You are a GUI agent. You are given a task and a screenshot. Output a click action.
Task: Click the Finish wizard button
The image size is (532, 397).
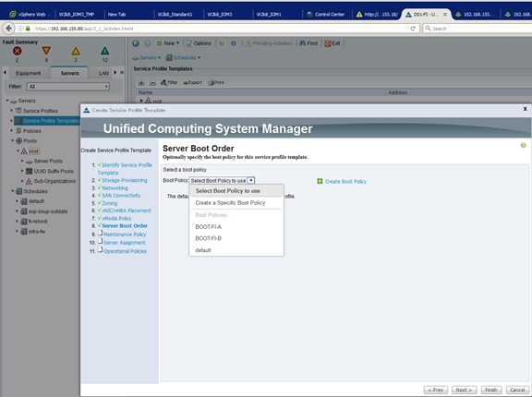click(491, 390)
